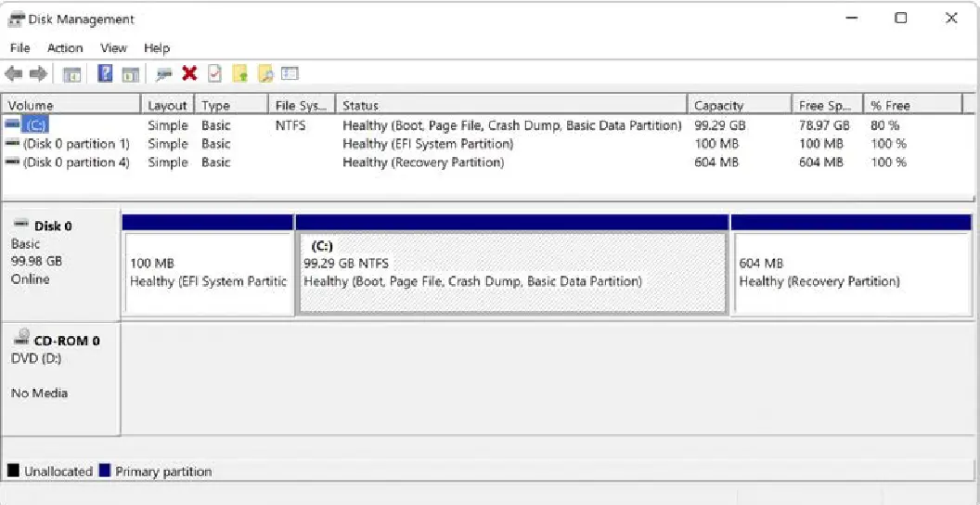Open the Action menu
The width and height of the screenshot is (980, 505).
point(65,47)
